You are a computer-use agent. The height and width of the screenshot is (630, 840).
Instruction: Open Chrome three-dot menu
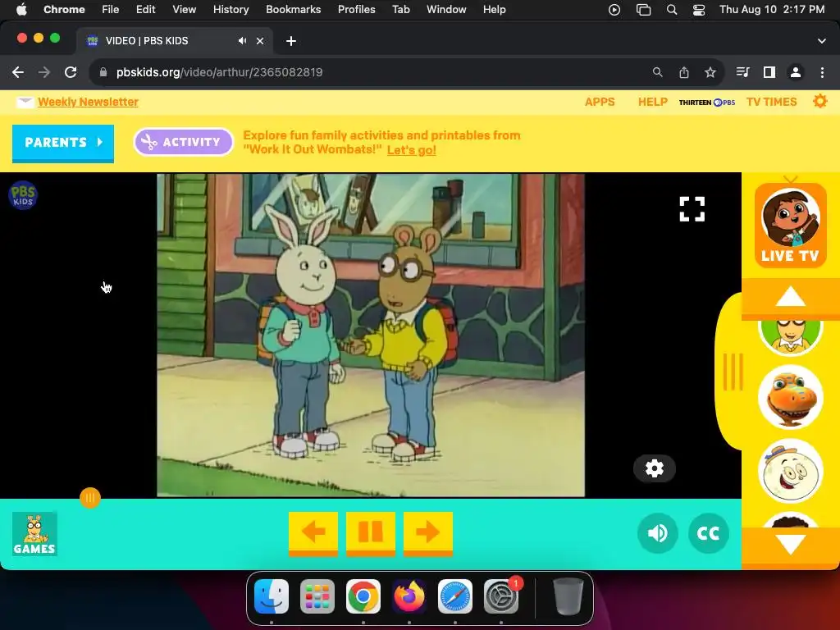pos(822,72)
